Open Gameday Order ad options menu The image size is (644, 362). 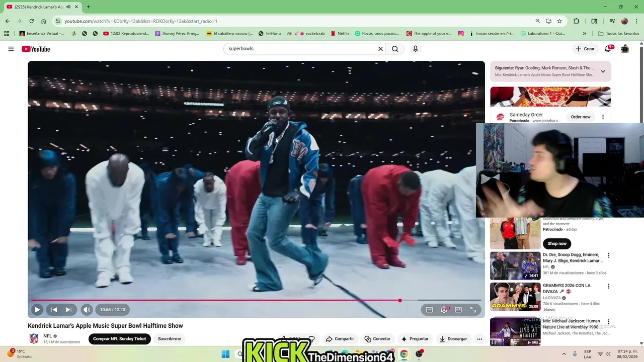603,117
